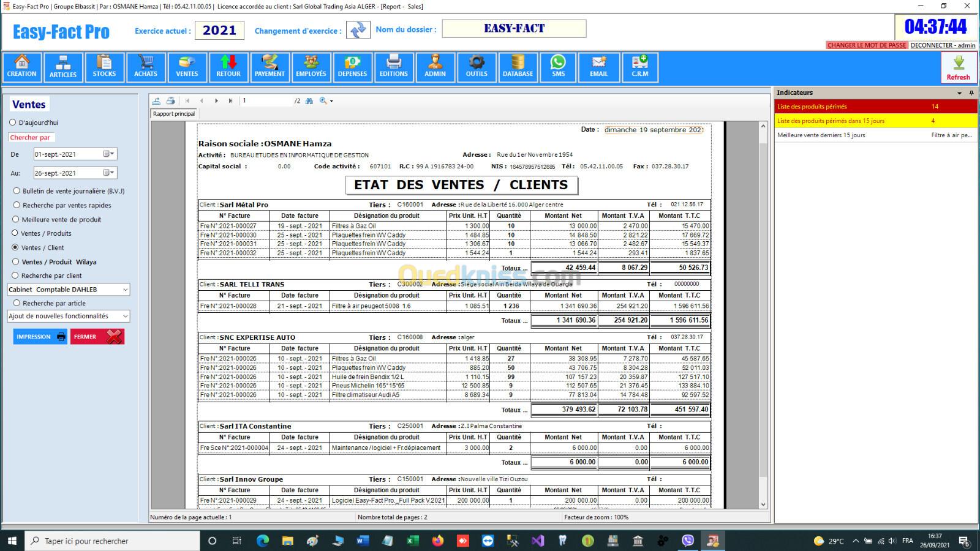The height and width of the screenshot is (551, 980).
Task: Click the IMPRESSION button
Action: (x=40, y=337)
